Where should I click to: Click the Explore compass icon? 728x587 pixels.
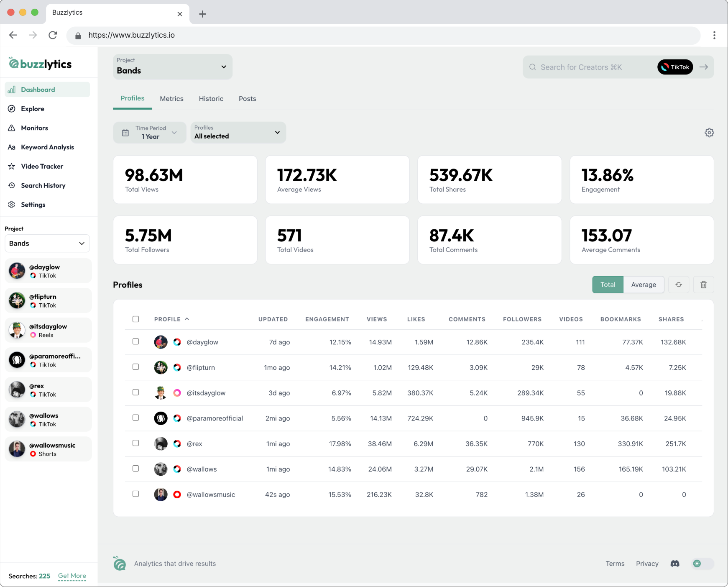(x=12, y=109)
